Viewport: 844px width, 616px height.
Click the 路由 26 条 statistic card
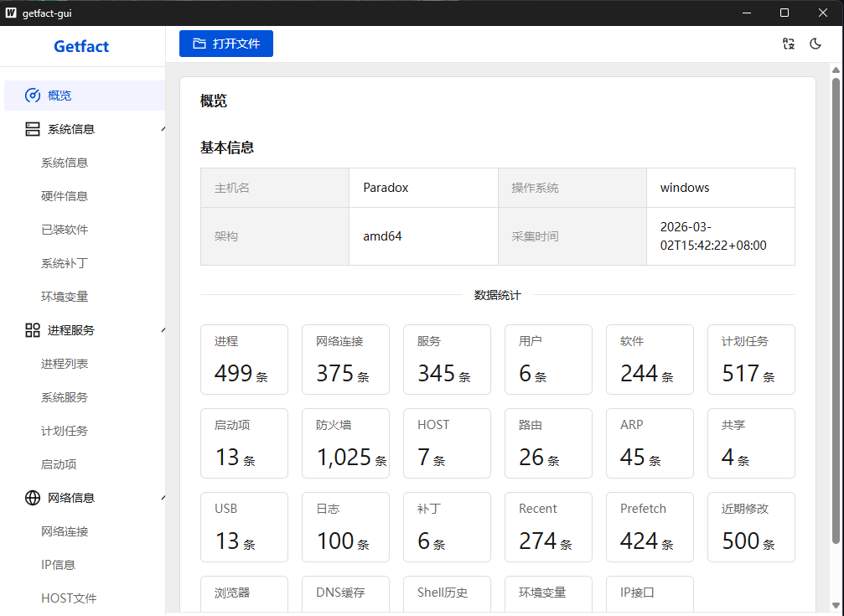(548, 443)
